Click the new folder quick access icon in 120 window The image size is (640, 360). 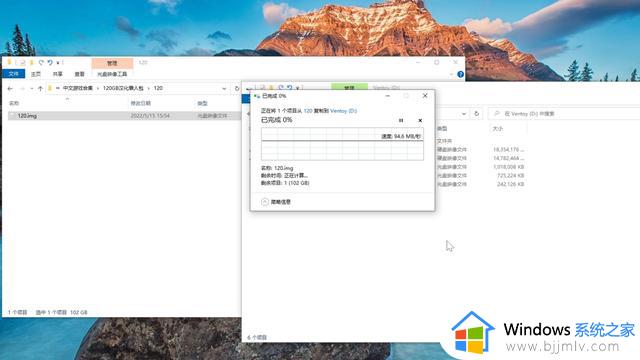[x=31, y=62]
